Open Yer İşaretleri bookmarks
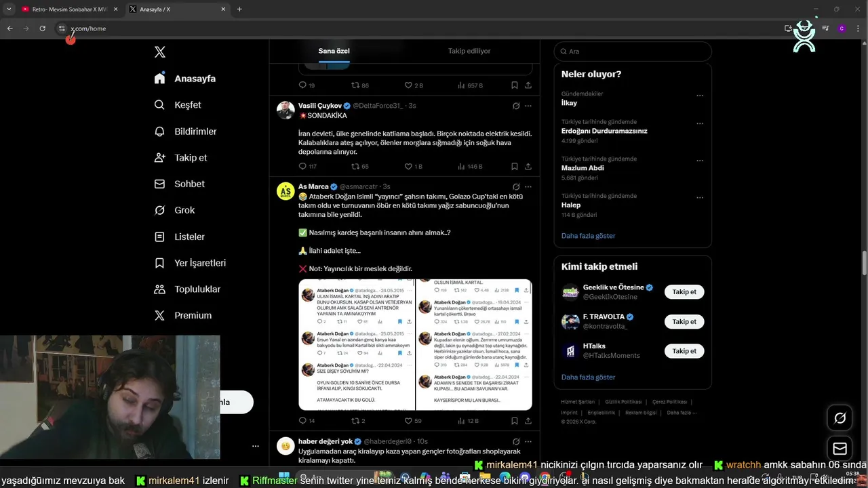This screenshot has height=488, width=868. [190, 263]
